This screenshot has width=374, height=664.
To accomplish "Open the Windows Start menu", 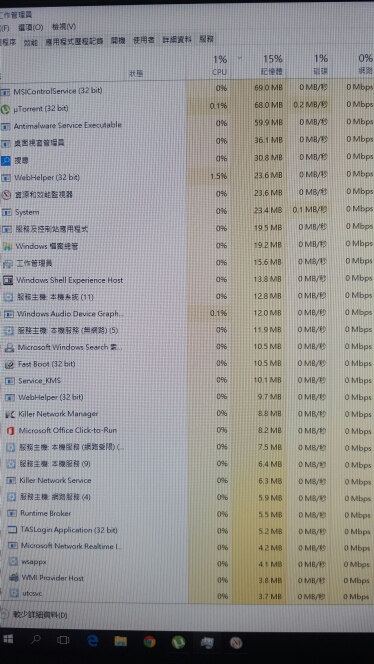I will tap(8, 639).
